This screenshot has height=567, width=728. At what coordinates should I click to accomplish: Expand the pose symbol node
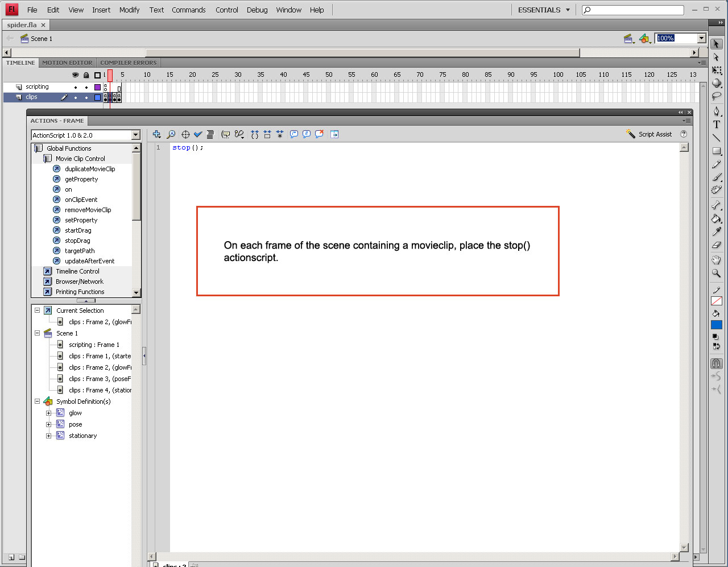point(49,425)
